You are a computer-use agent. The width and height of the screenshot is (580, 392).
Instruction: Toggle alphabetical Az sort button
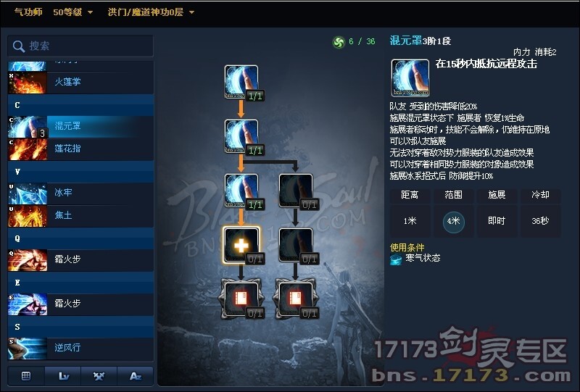tap(136, 377)
